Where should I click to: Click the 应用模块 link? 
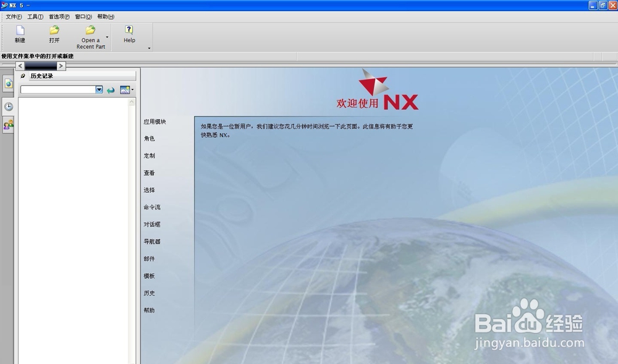[154, 122]
